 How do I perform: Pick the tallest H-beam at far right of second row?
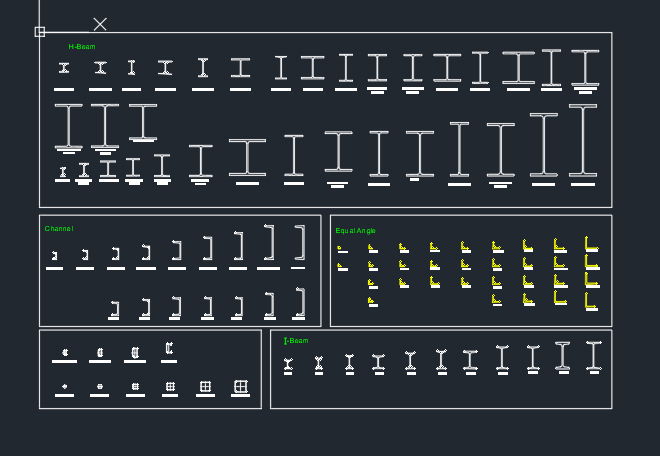(583, 141)
